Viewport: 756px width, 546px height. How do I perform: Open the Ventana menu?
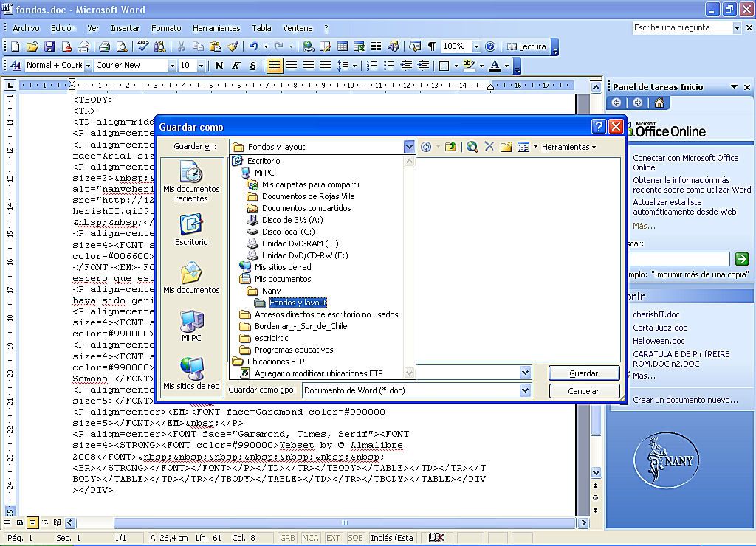point(298,28)
